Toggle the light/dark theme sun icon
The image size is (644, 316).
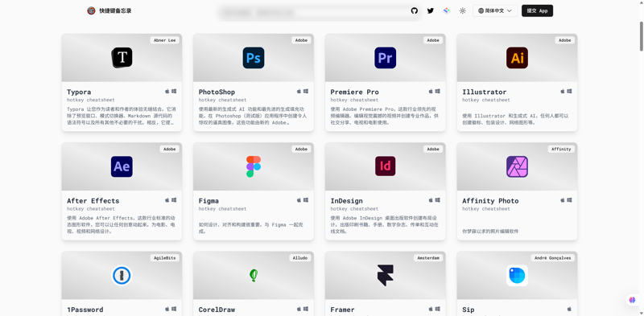[463, 10]
